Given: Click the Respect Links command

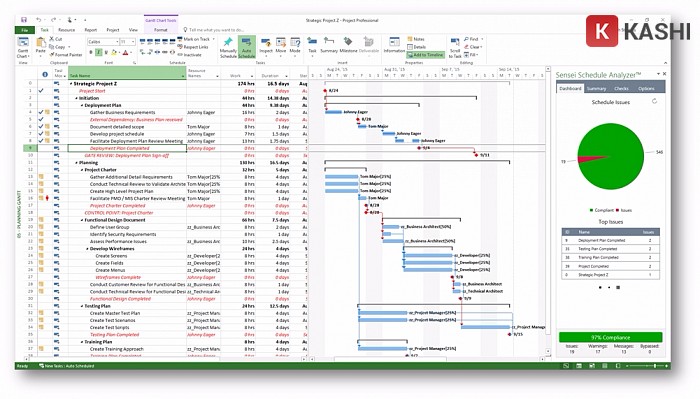Looking at the screenshot, I should pos(192,47).
